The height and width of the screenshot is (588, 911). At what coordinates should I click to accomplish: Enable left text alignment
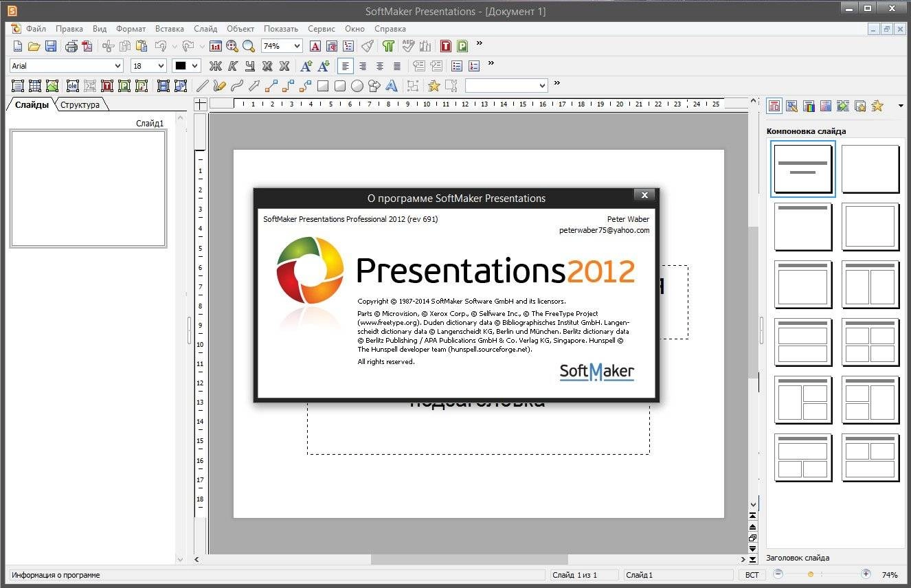[x=346, y=66]
